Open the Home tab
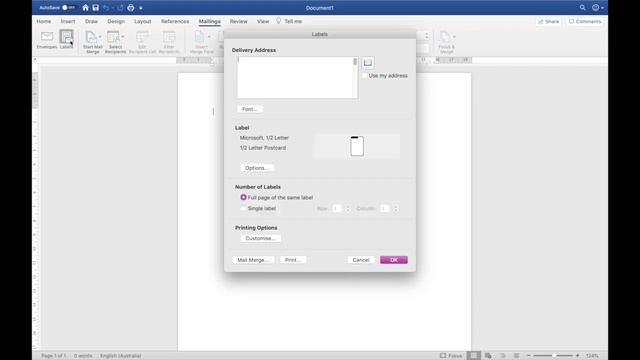This screenshot has height=360, width=640. [x=44, y=21]
